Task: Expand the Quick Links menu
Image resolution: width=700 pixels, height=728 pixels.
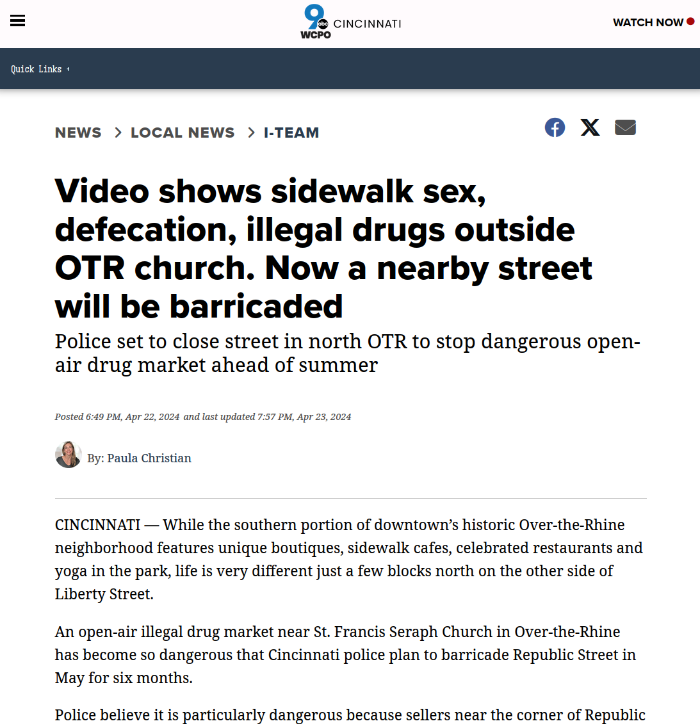Action: point(40,69)
